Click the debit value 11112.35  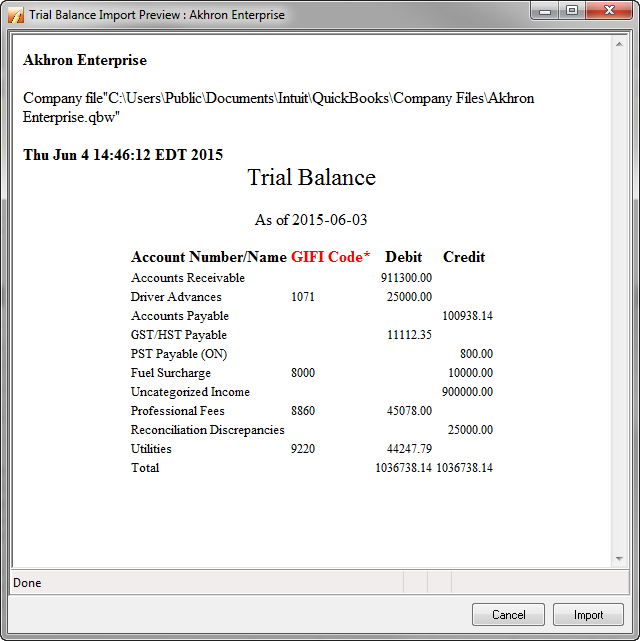(409, 335)
